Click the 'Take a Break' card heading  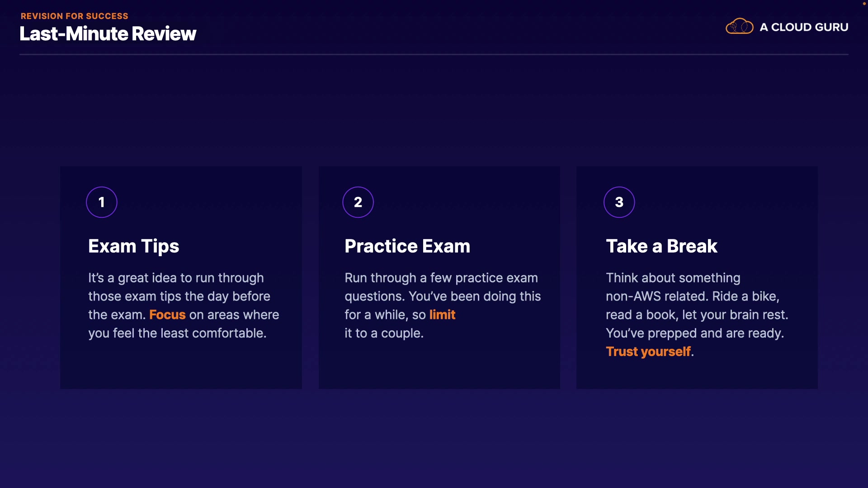pyautogui.click(x=661, y=246)
